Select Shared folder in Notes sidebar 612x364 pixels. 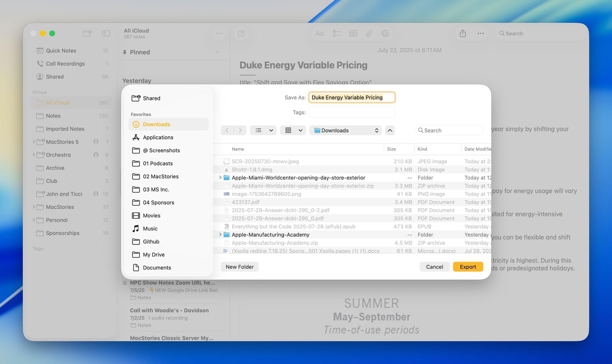coord(71,77)
